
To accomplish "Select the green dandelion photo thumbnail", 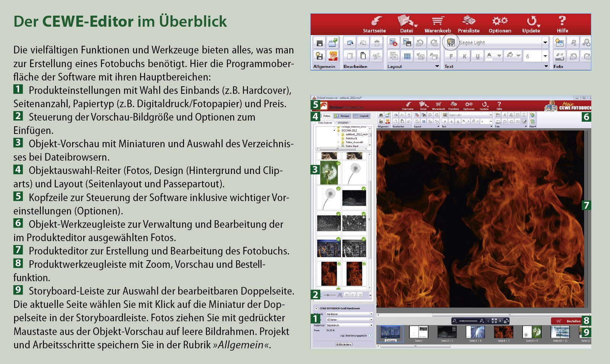I will pos(329,173).
